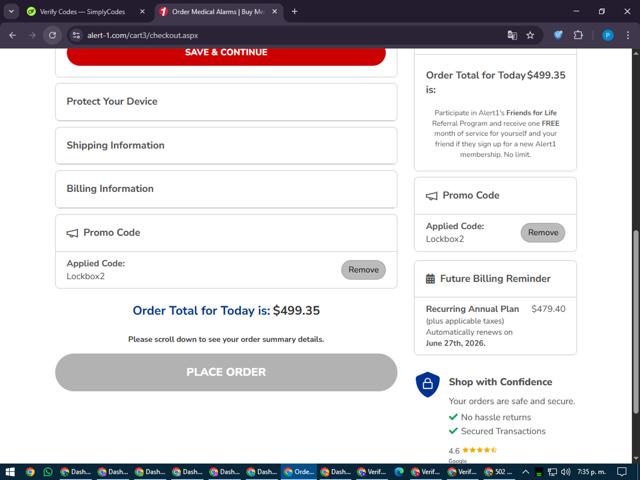Reload the checkout page

point(52,35)
